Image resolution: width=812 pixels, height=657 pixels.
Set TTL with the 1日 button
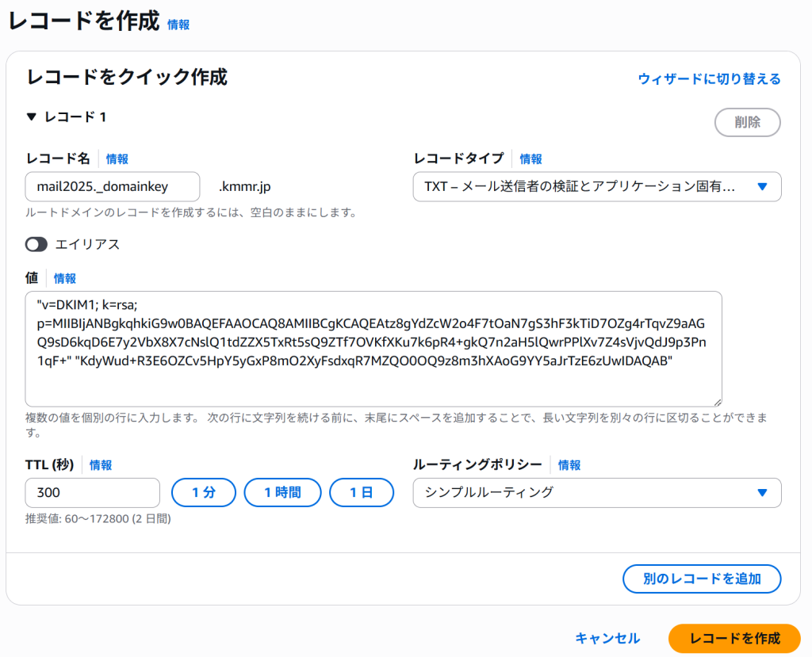coord(362,492)
